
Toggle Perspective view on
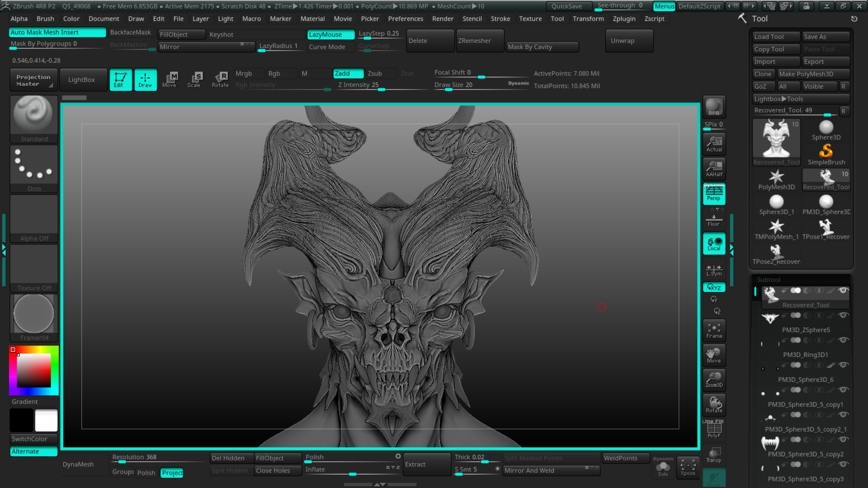pos(714,194)
